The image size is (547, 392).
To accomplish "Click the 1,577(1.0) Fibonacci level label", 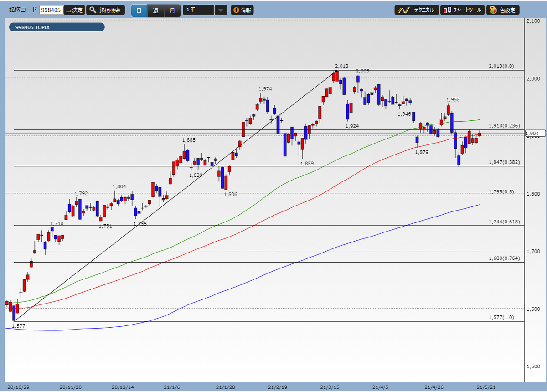I will pyautogui.click(x=501, y=317).
